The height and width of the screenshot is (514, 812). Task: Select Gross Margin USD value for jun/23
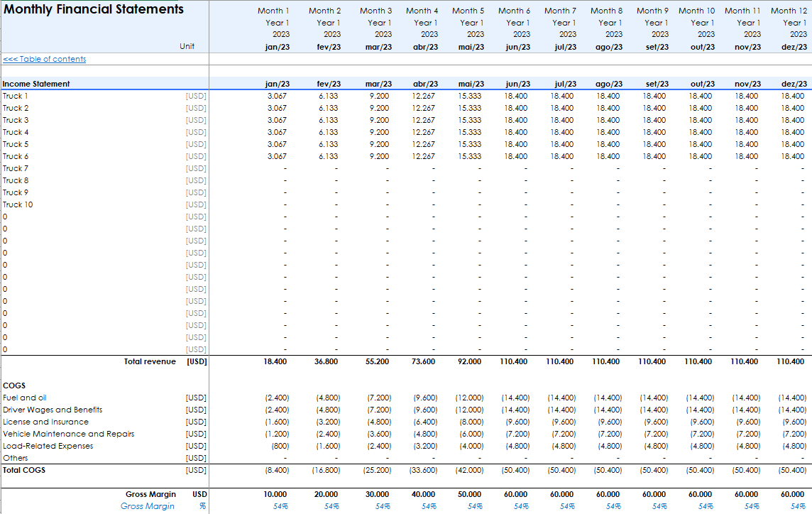(516, 494)
